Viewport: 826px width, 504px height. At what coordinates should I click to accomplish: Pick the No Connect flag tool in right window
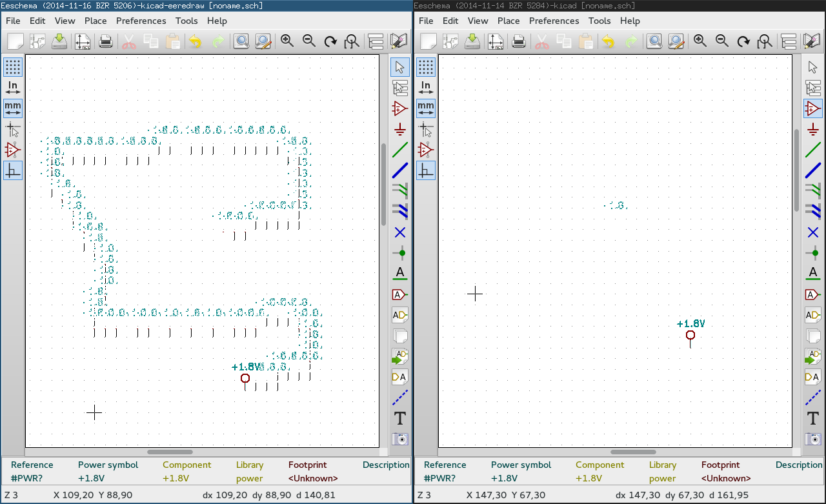pos(813,232)
